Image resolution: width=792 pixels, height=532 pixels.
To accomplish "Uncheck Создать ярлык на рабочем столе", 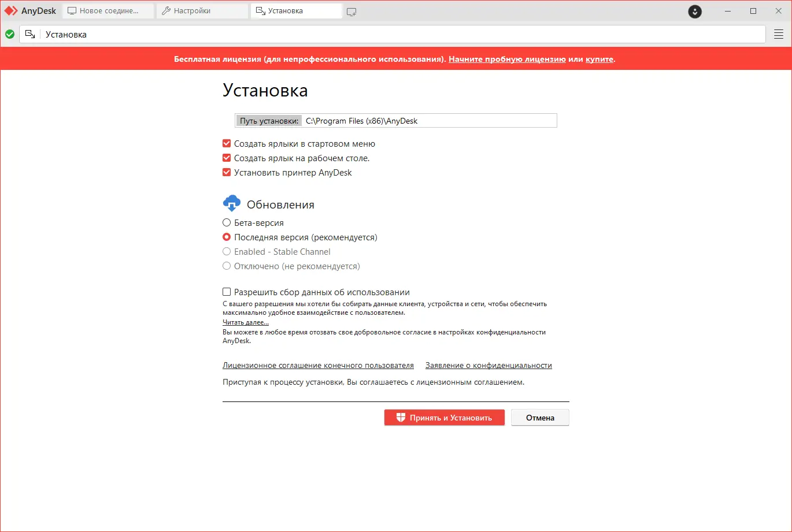I will point(226,158).
